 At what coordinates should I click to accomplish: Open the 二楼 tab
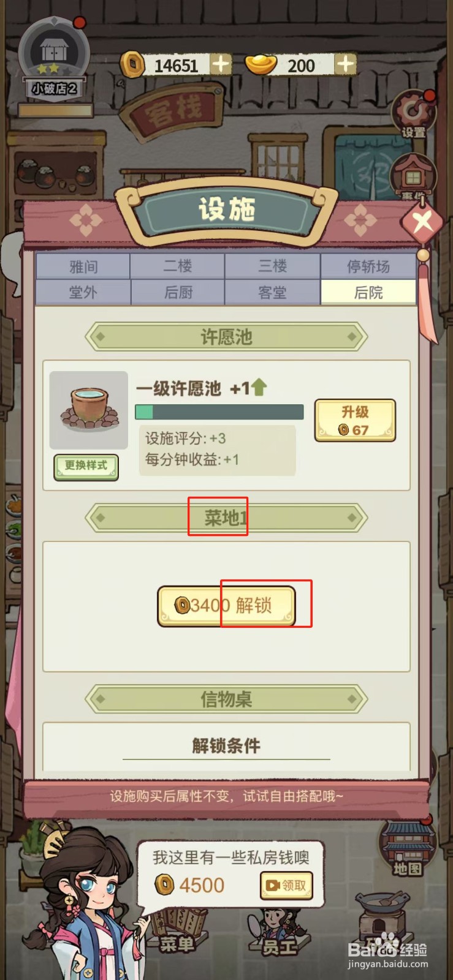click(x=178, y=266)
